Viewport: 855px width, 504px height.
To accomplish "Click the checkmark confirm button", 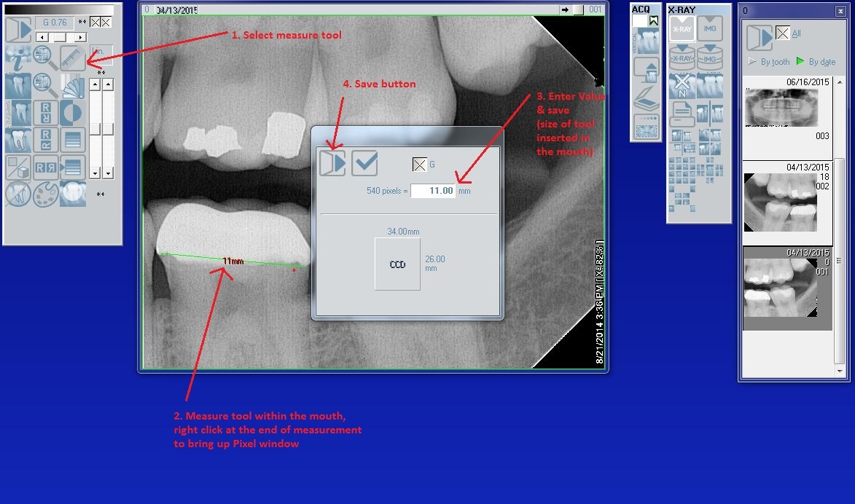I will coord(364,163).
